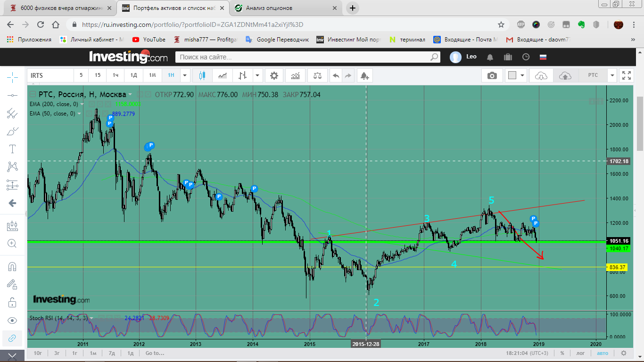Select the candlestick chart style icon
The width and height of the screenshot is (644, 362).
[203, 75]
